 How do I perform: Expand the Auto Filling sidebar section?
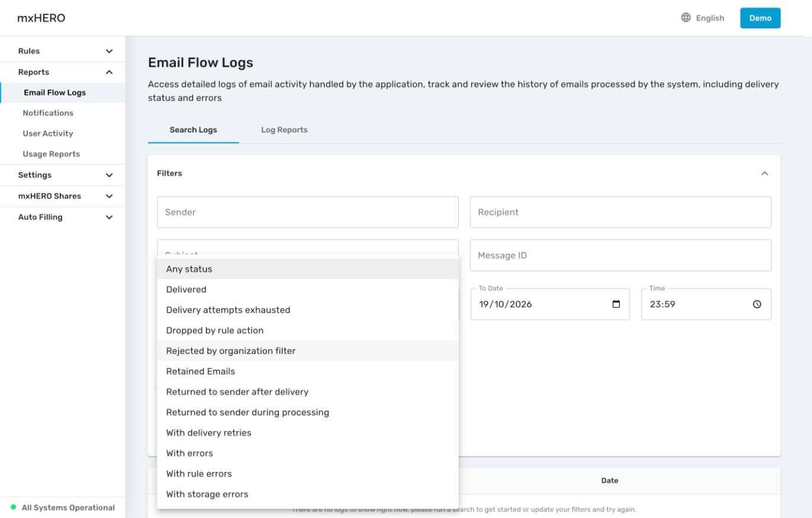[62, 217]
